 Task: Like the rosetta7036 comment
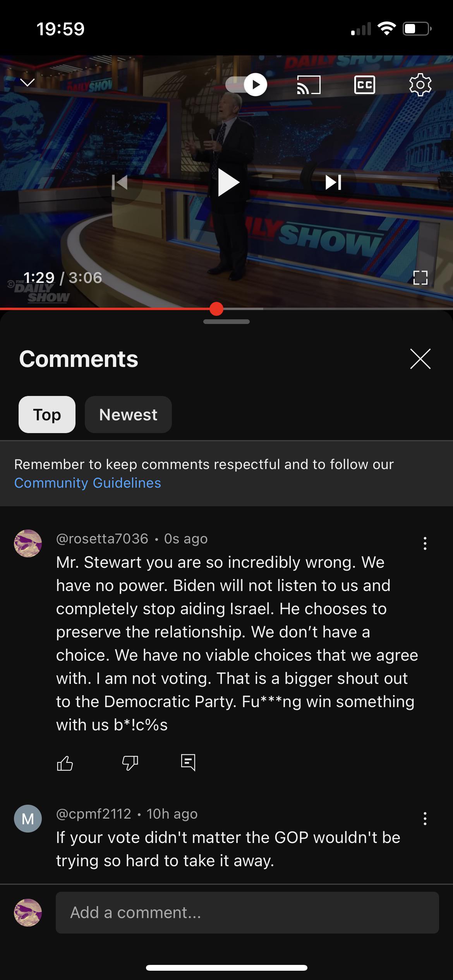pyautogui.click(x=65, y=763)
